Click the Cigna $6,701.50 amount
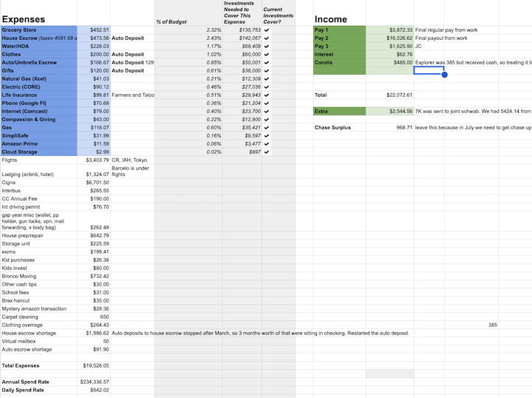532x398 pixels. (x=94, y=183)
